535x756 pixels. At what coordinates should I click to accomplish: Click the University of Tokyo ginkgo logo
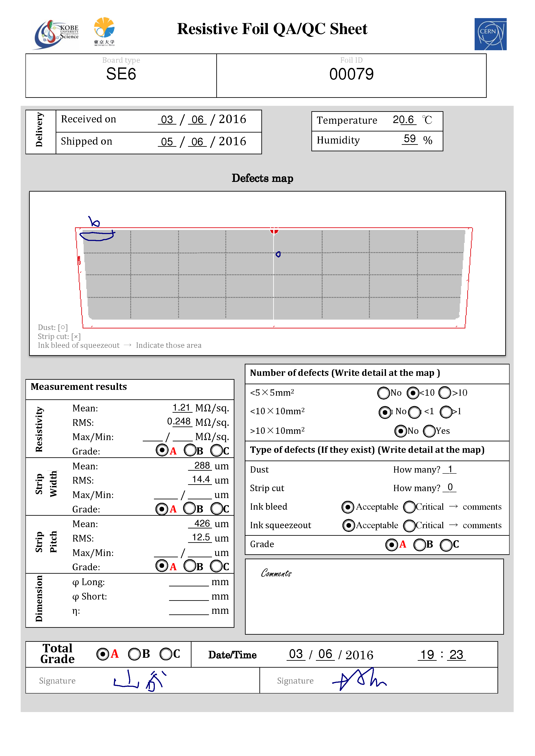tap(104, 32)
